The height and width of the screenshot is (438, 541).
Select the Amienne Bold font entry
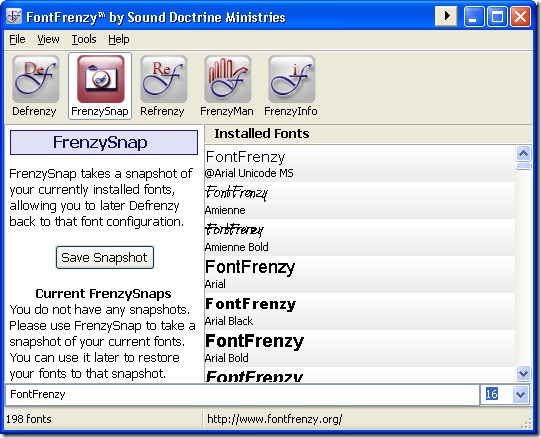click(360, 237)
